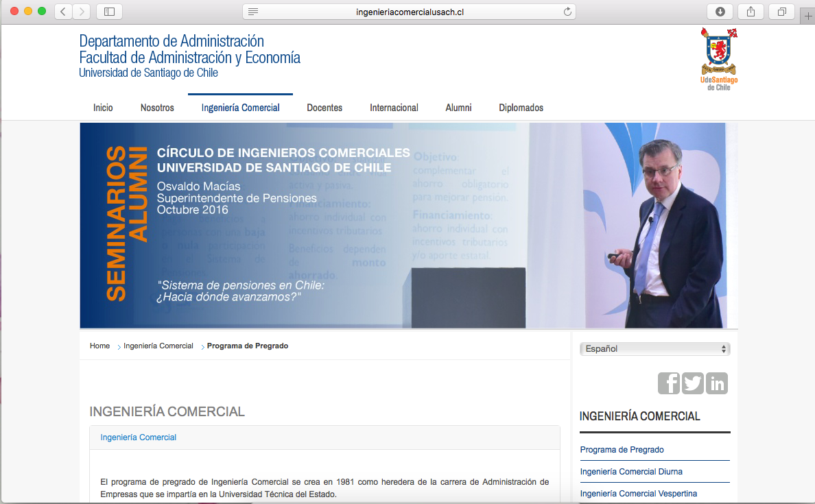Open Safari downloads list
The height and width of the screenshot is (504, 815).
coord(720,12)
